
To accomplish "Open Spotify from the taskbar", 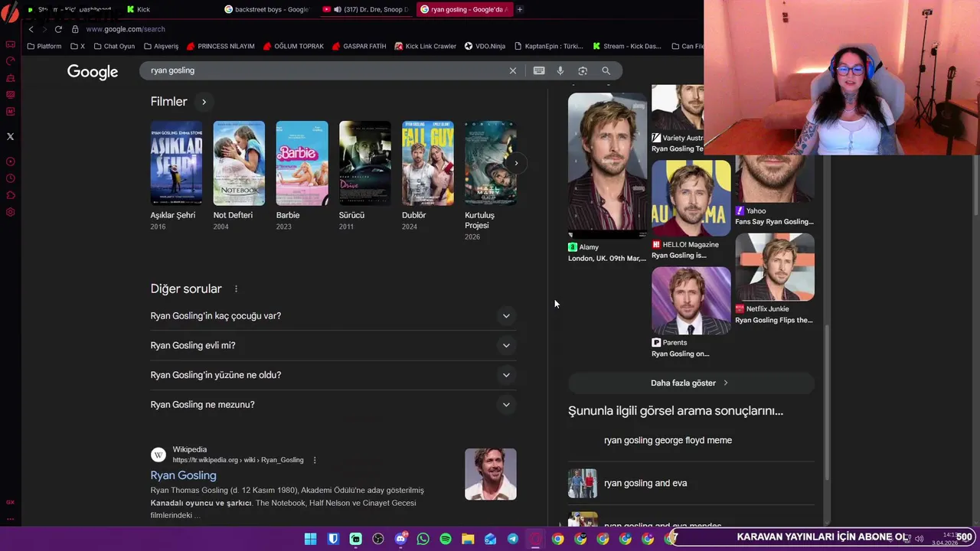I will tap(446, 540).
